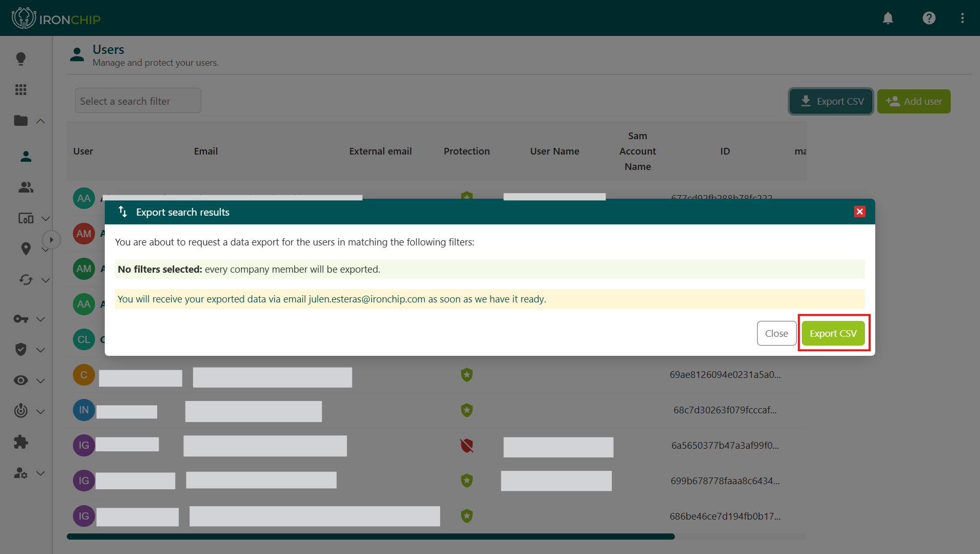
Task: Open the user groups icon in the sidebar
Action: [x=26, y=187]
